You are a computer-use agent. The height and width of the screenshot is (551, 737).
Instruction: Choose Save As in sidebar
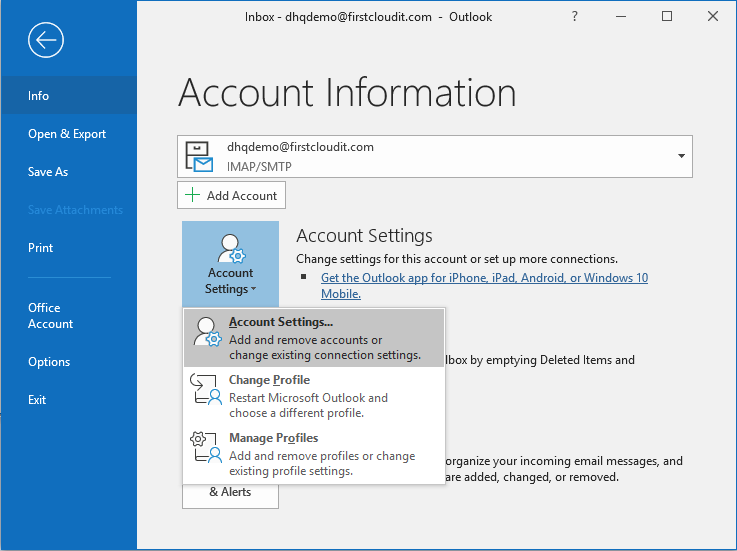69,172
